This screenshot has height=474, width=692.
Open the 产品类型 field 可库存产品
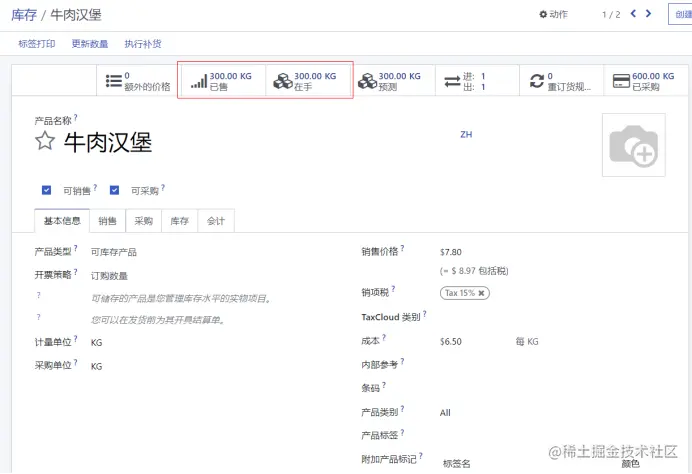(x=114, y=252)
